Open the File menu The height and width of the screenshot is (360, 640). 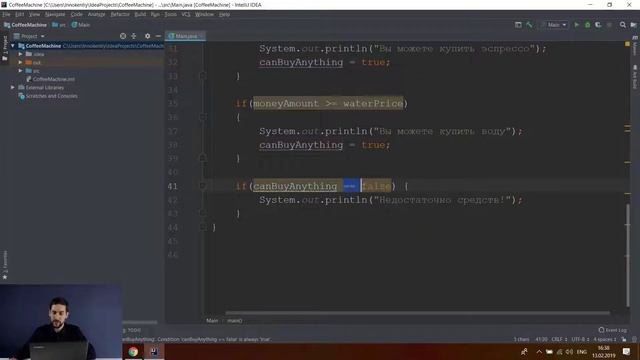coord(6,14)
